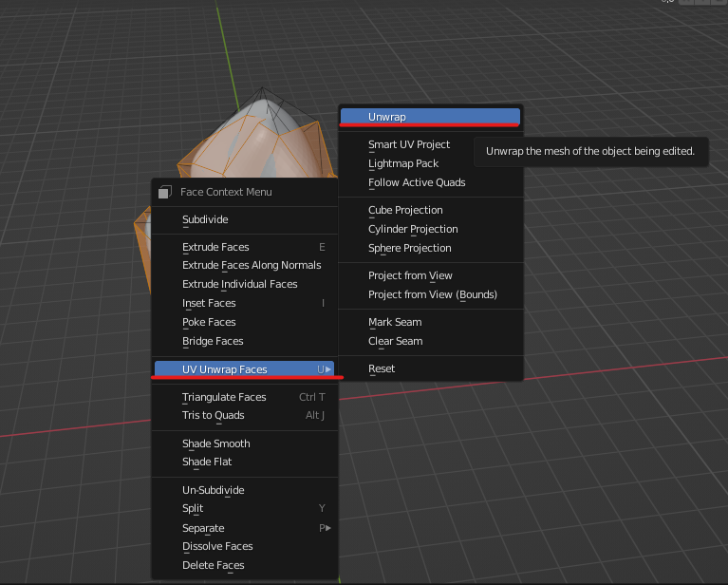Click the Face Context Menu cube icon
The height and width of the screenshot is (585, 728).
(165, 192)
